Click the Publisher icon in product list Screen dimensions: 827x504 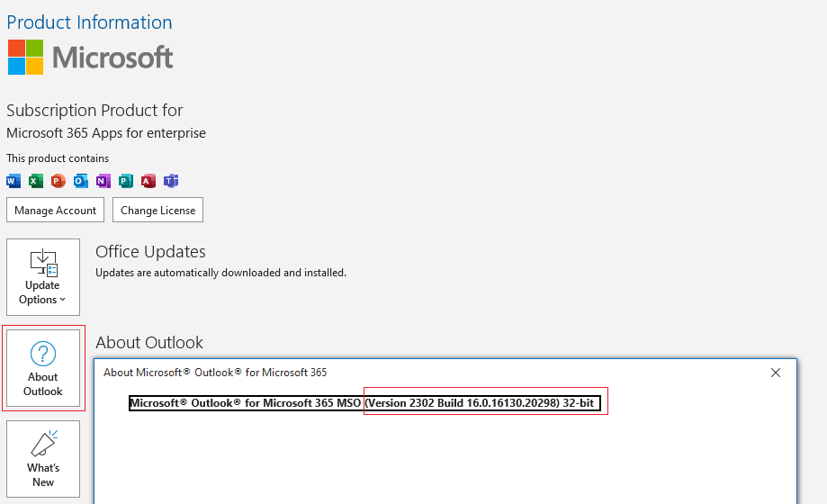(126, 181)
